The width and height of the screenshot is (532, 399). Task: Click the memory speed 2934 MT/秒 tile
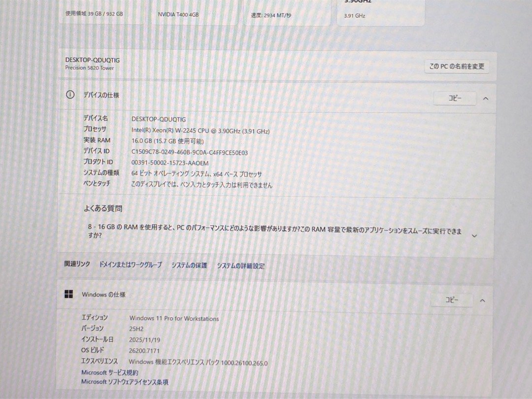pos(287,13)
